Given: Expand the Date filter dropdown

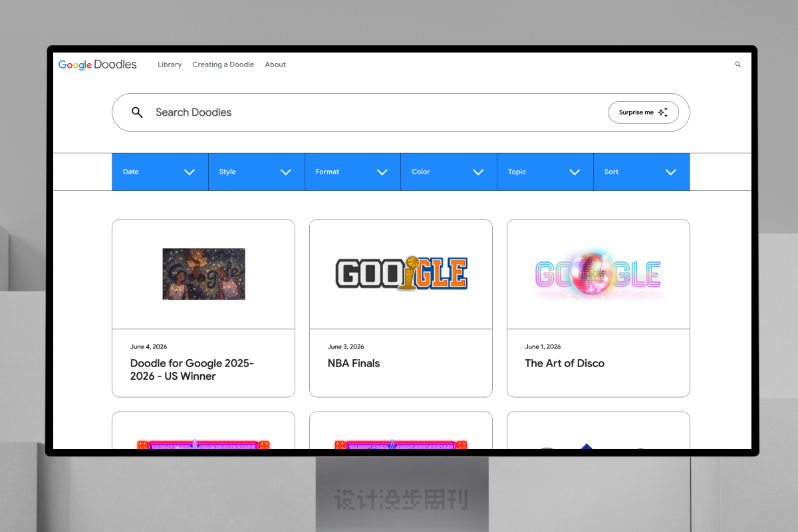Looking at the screenshot, I should pyautogui.click(x=160, y=172).
